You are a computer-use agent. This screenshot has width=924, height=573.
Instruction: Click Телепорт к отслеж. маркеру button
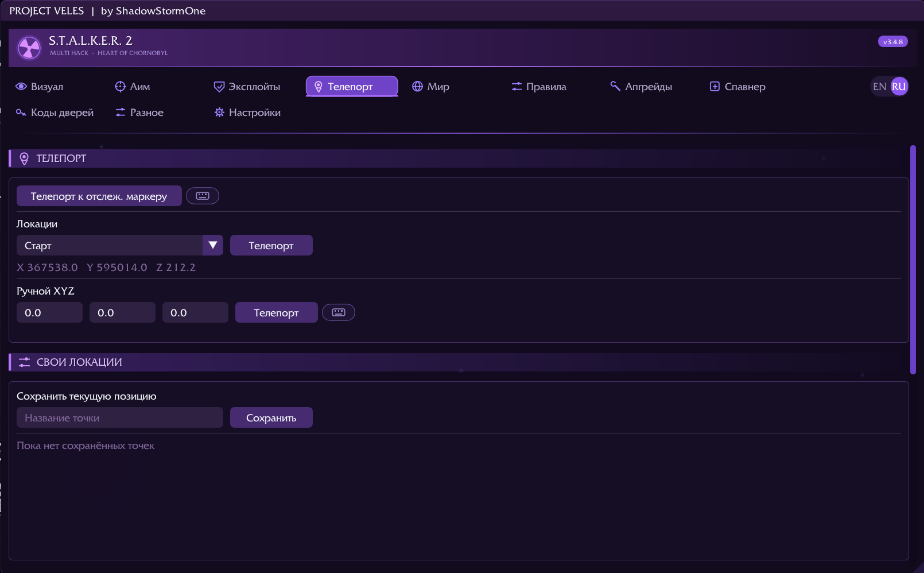(99, 196)
